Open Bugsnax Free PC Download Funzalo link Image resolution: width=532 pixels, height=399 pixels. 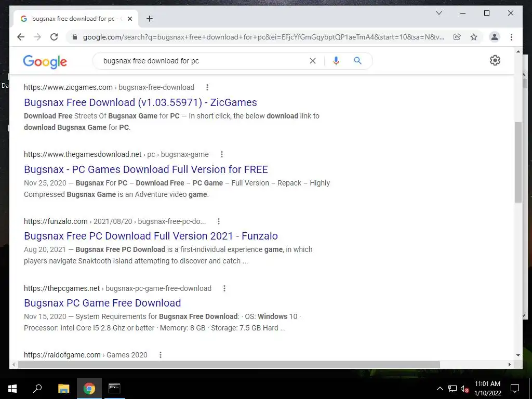[151, 236]
